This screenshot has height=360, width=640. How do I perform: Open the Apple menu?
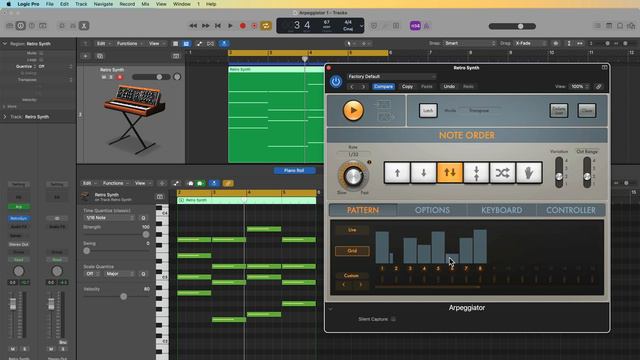pos(8,4)
